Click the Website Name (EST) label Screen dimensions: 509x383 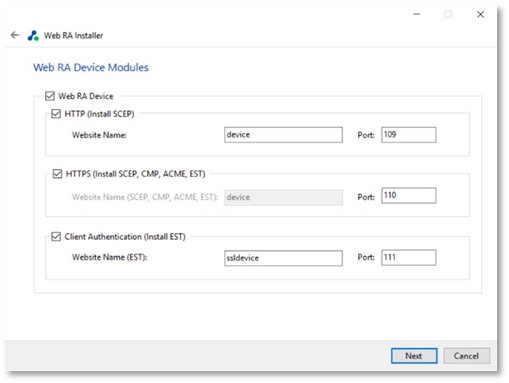(x=110, y=257)
